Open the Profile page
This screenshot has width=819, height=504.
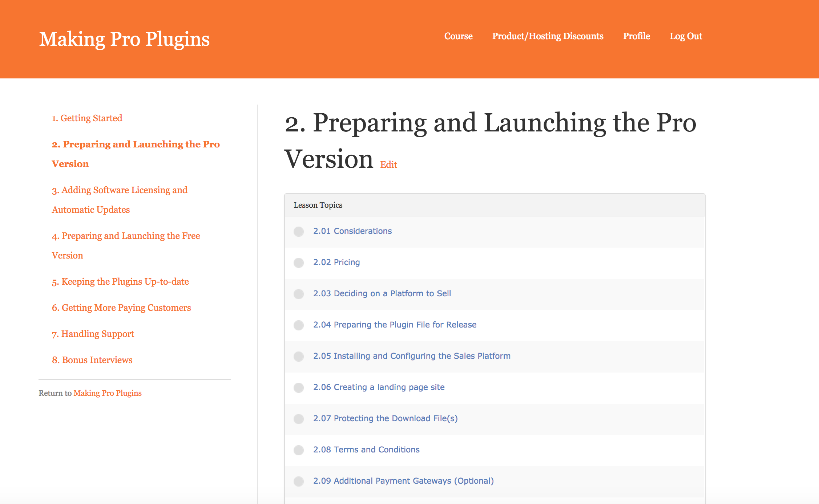click(x=636, y=36)
